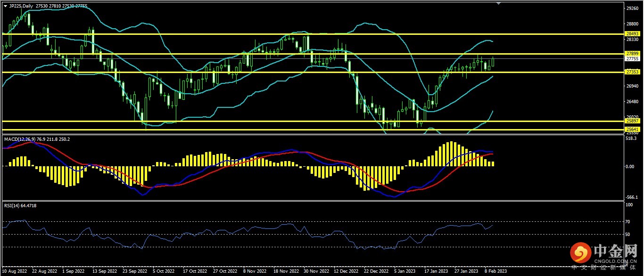Click the 10 Aug 2022 date label
The width and height of the screenshot is (644, 276).
coord(14,271)
